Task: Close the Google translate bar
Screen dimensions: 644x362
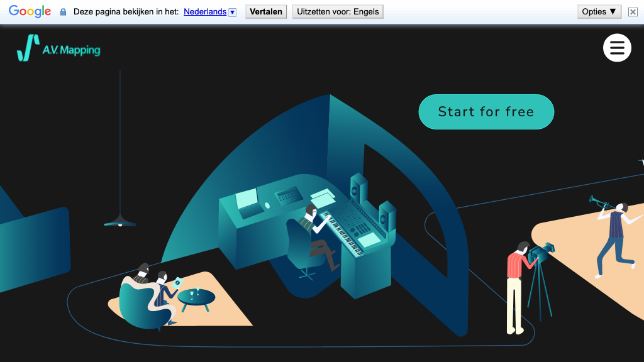Action: tap(633, 12)
